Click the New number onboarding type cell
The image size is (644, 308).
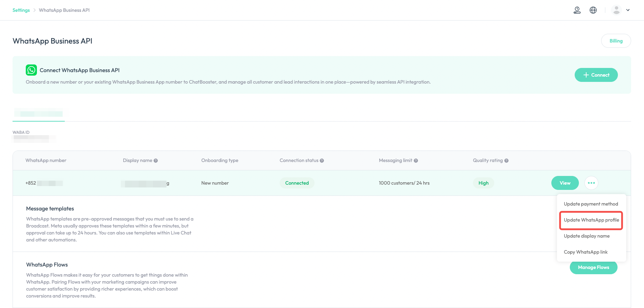tap(215, 183)
